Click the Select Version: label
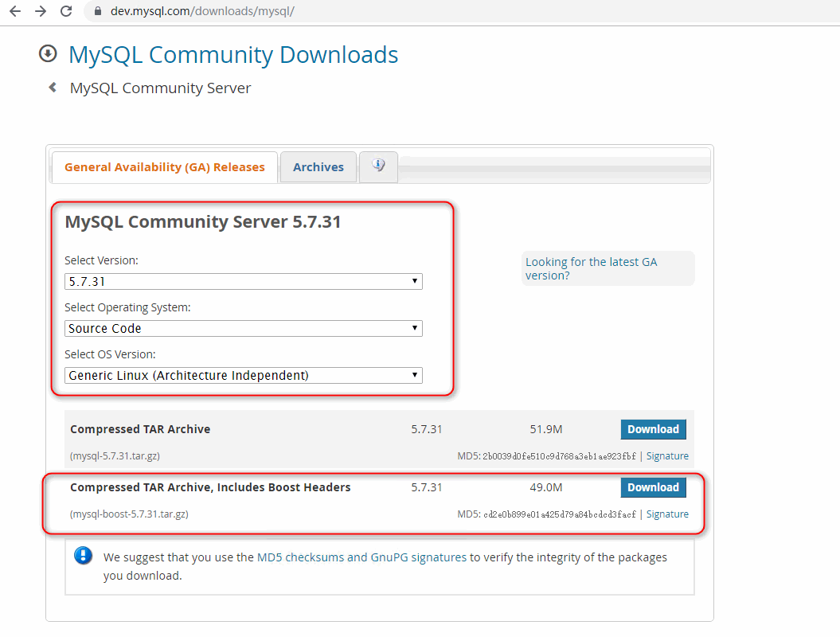Viewport: 840px width, 637px height. click(101, 260)
